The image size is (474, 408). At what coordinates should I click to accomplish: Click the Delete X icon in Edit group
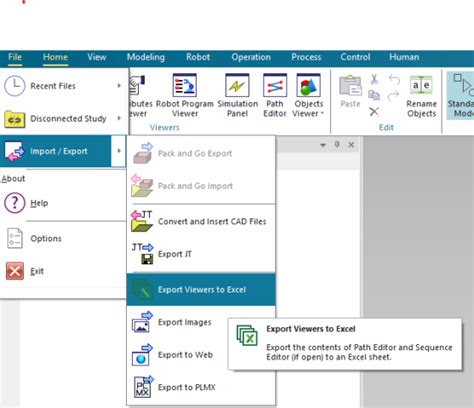pyautogui.click(x=374, y=112)
